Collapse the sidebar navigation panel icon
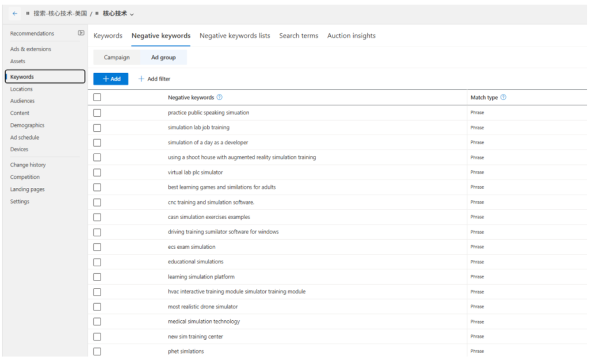This screenshot has height=364, width=589. click(x=81, y=33)
